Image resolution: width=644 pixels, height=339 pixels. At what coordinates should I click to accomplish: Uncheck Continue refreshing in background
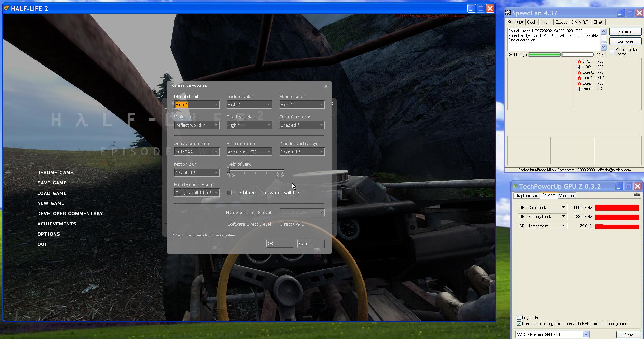coord(519,324)
